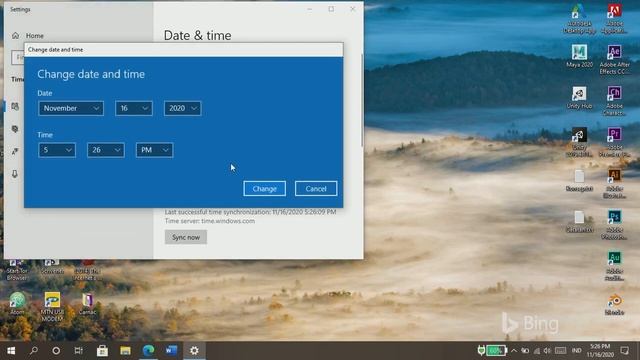
Task: Open Cortana from the taskbar
Action: tap(56, 351)
